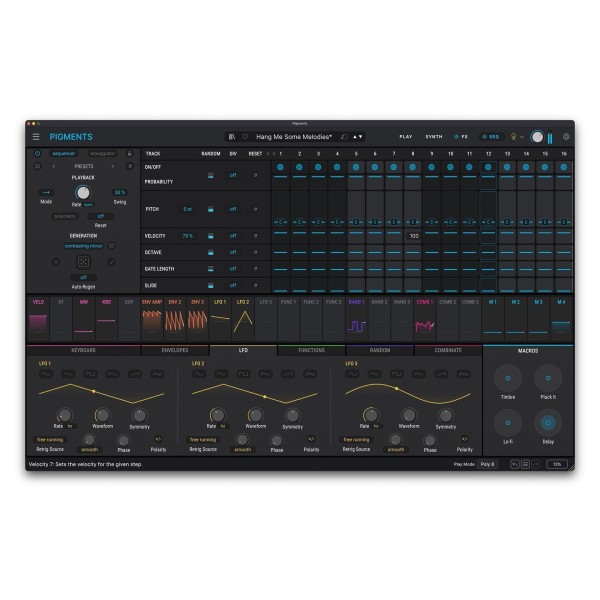This screenshot has height=600, width=600.
Task: Toggle step 12 on/off
Action: [x=488, y=167]
